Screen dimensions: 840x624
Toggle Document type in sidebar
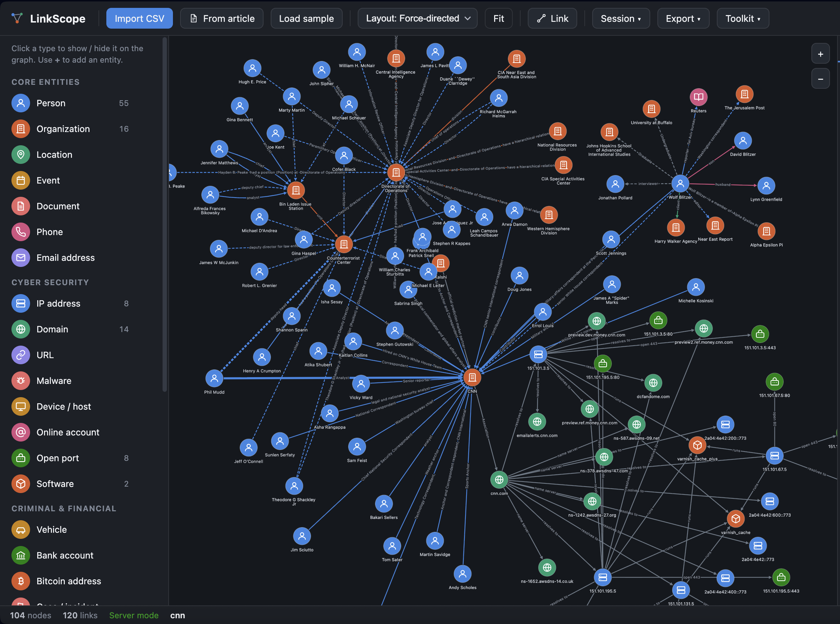pos(70,206)
